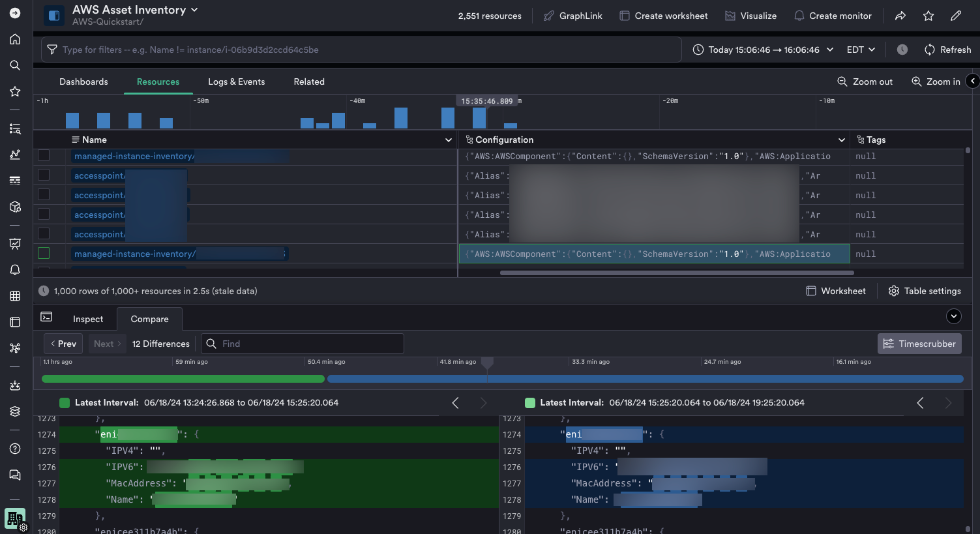Click the Worksheet button below the table
The height and width of the screenshot is (534, 980).
pos(836,291)
